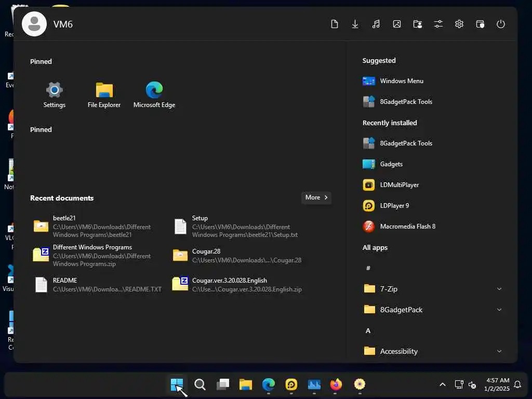Viewport: 532px width, 399px height.
Task: Click the # letter index header
Action: (368, 268)
